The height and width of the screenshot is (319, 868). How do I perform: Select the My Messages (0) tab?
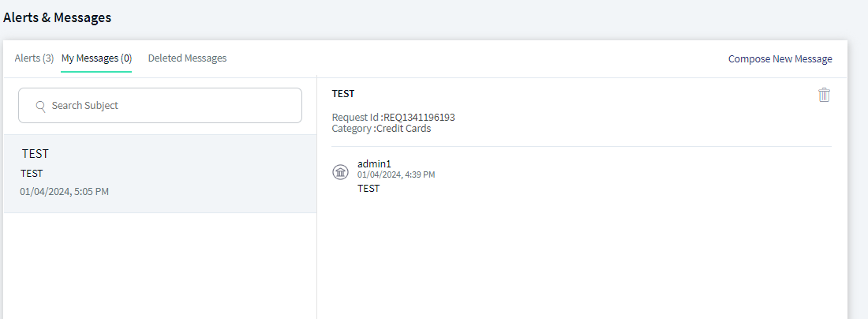pyautogui.click(x=96, y=58)
